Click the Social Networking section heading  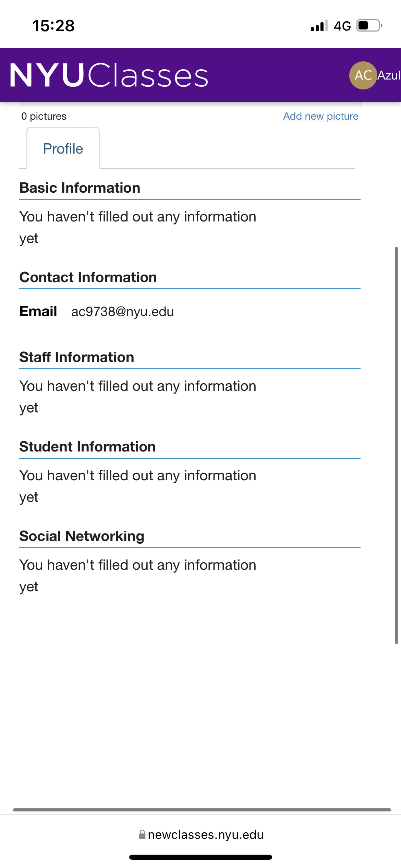pos(82,536)
